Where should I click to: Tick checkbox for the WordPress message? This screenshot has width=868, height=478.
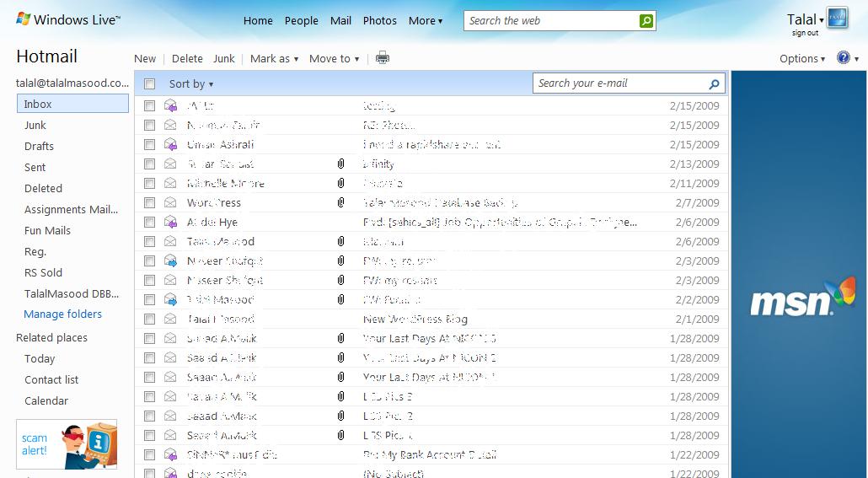tap(149, 202)
